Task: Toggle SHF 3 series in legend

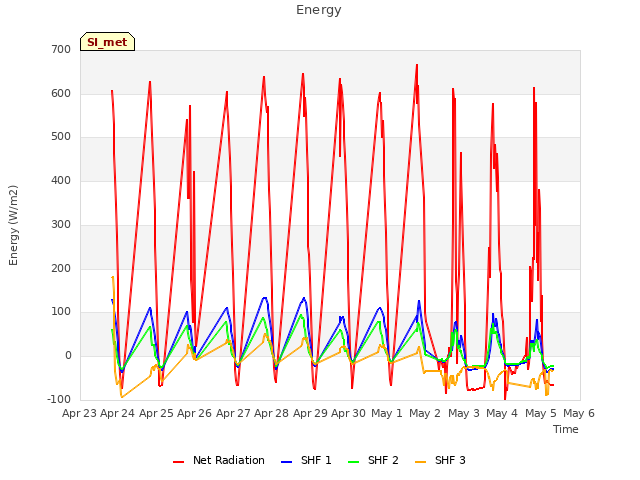Action: (x=440, y=460)
